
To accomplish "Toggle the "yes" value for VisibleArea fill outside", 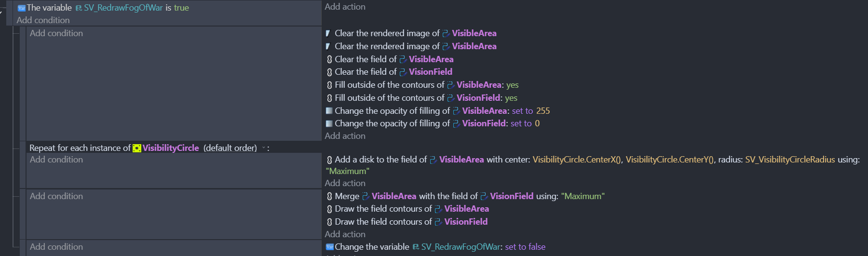I will [513, 85].
